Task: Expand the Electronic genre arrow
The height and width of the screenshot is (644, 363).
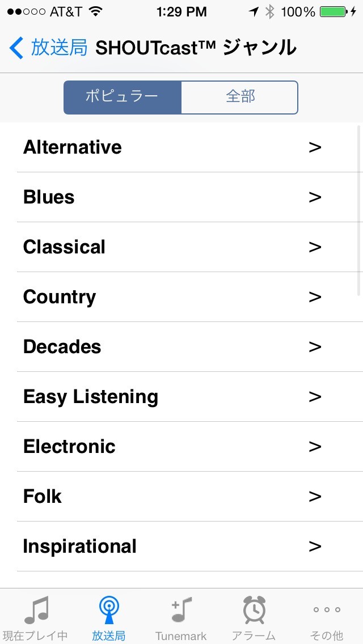Action: click(315, 447)
